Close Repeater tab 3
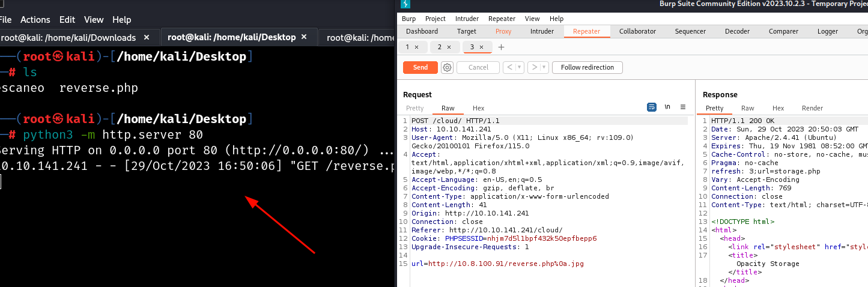The height and width of the screenshot is (287, 868). coord(481,47)
